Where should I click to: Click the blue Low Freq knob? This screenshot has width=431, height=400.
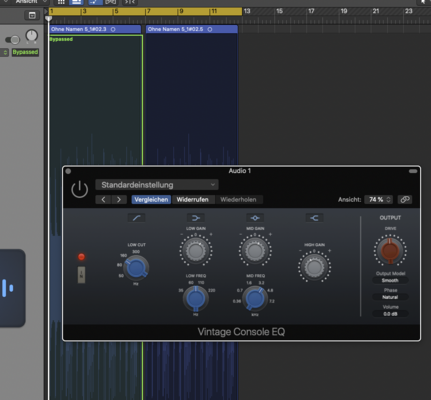(x=196, y=299)
